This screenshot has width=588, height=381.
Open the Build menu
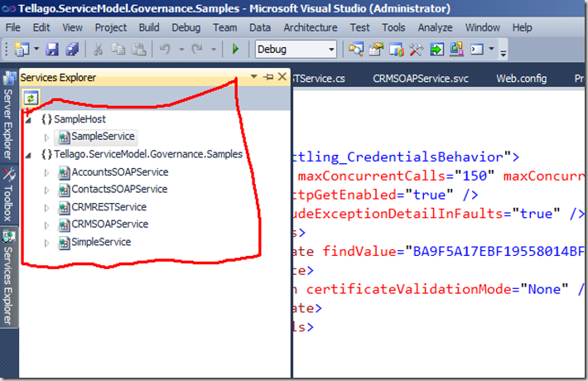point(149,28)
